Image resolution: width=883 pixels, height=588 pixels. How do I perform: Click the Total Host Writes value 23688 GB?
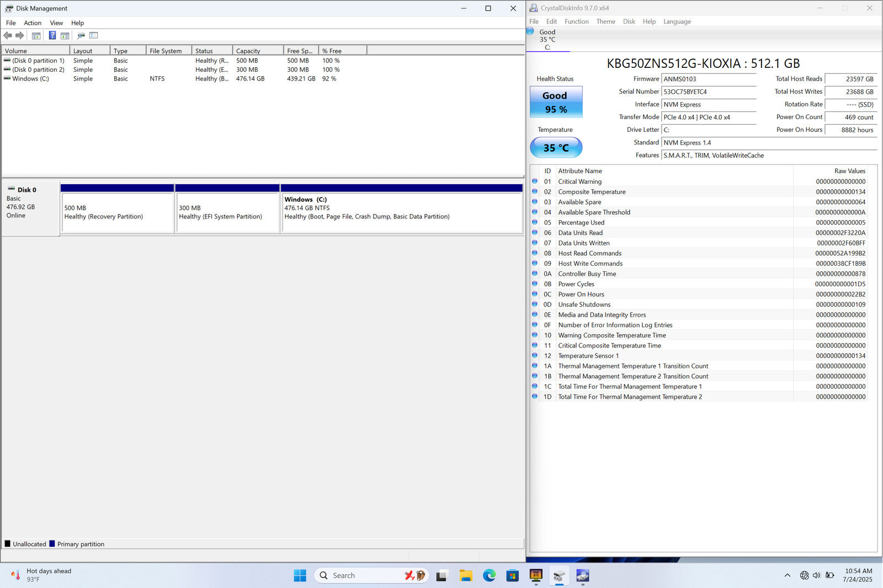850,92
